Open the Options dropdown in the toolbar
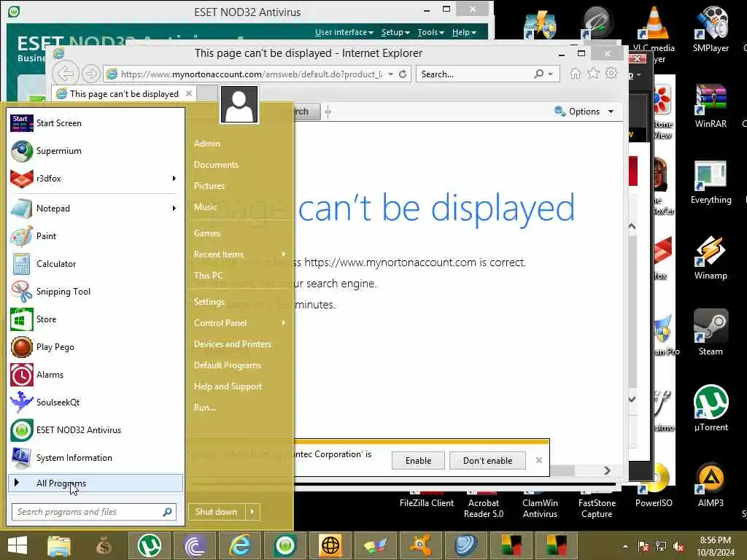This screenshot has height=560, width=747. pos(584,112)
